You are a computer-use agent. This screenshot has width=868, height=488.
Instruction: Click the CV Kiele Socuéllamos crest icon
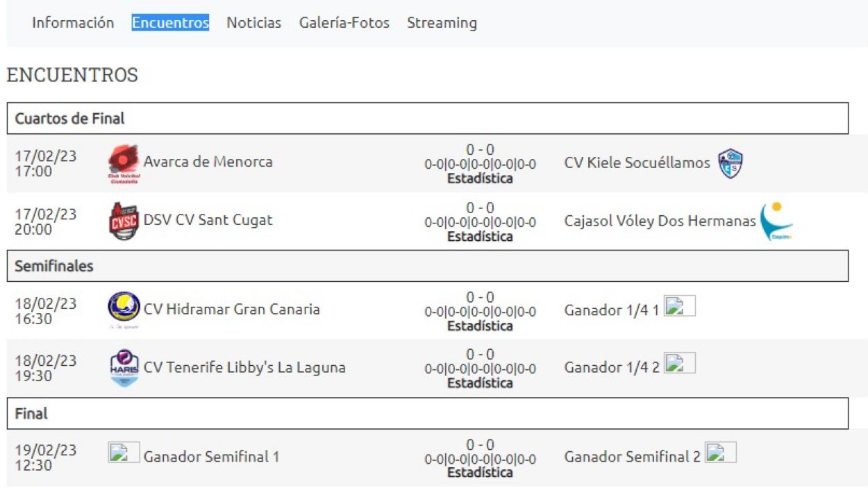point(730,164)
